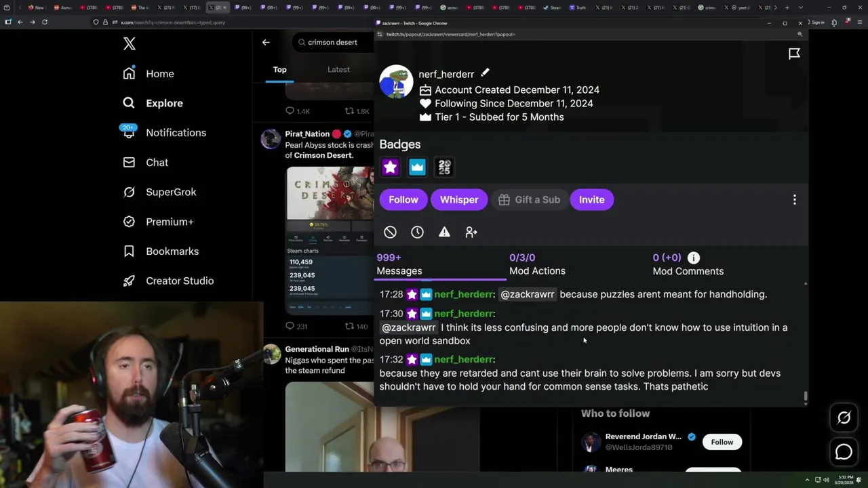Viewport: 868px width, 488px height.
Task: Click Mod Comments info icon
Action: tap(693, 258)
